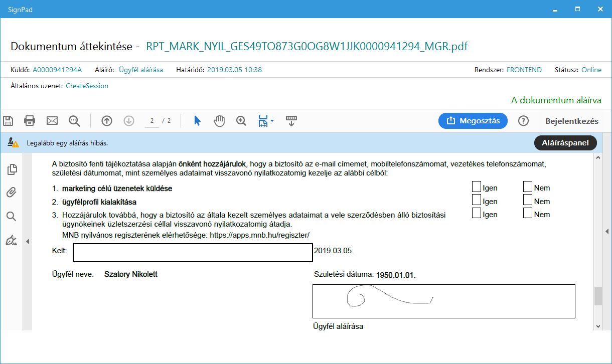The width and height of the screenshot is (612, 364).
Task: Open the signatures pen icon in sidebar
Action: point(11,240)
